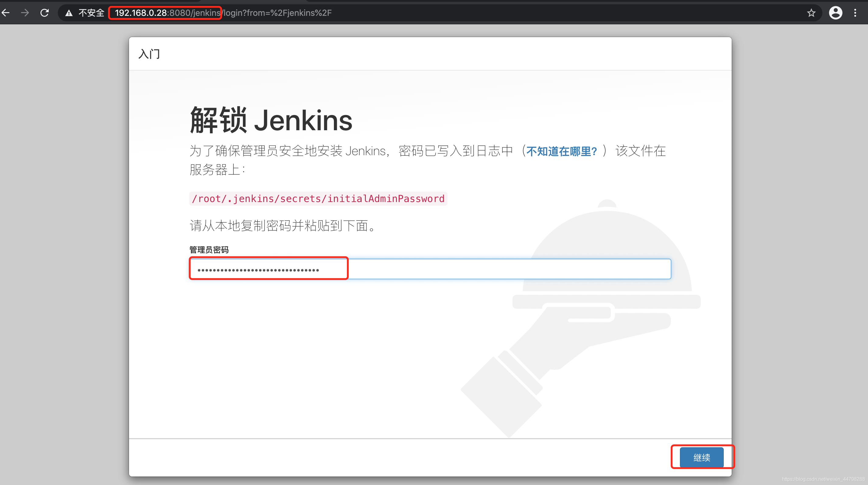This screenshot has height=485, width=868.
Task: Focus the address bar URL 192.168.0.28:8080/jenkins
Action: click(167, 13)
